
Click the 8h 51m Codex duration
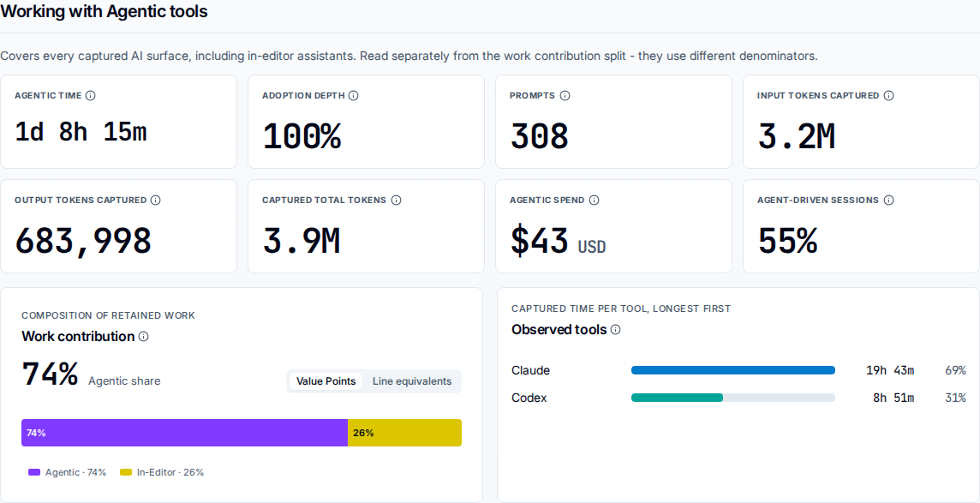[x=893, y=398]
